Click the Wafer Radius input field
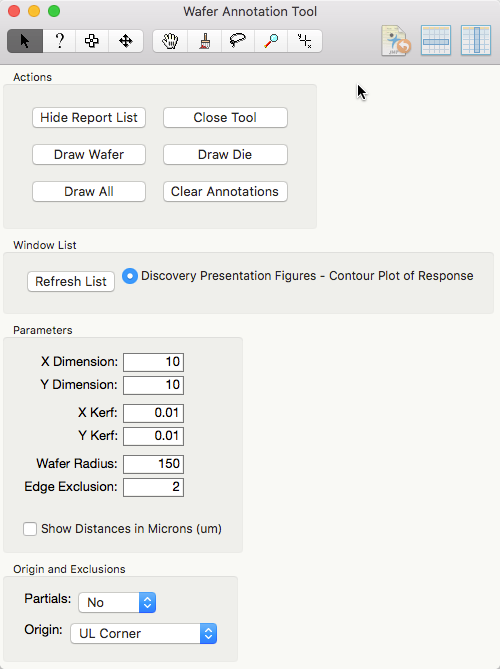The image size is (500, 669). click(x=154, y=464)
